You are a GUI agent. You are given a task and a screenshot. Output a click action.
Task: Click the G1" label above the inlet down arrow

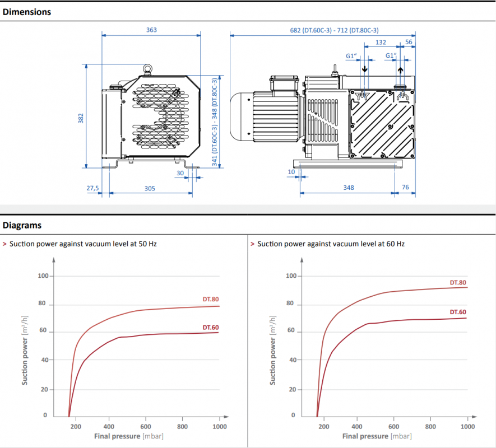(351, 56)
